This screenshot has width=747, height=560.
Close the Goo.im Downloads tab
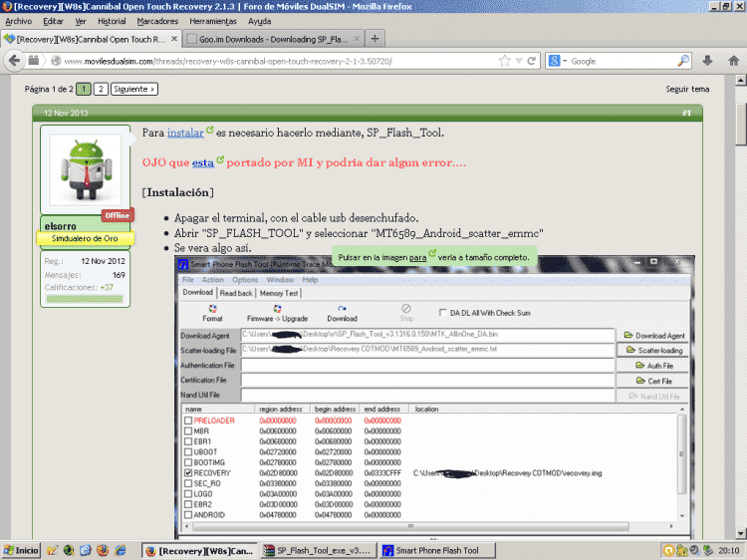[x=357, y=39]
